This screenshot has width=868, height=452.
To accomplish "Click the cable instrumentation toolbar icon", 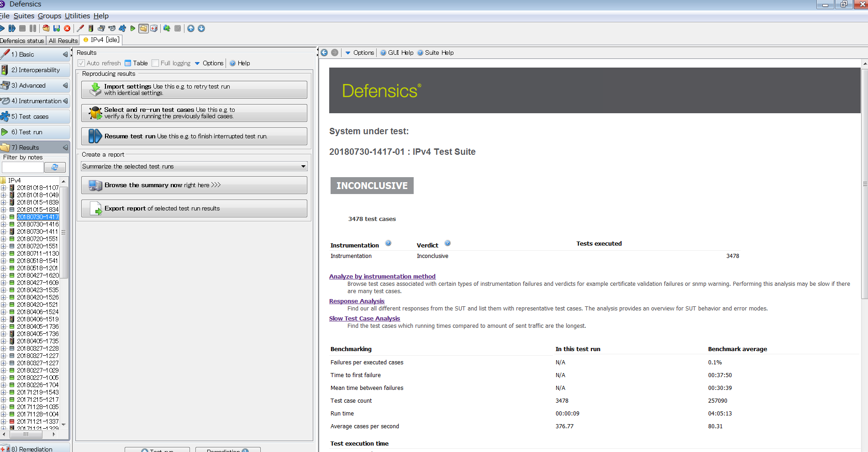I will pyautogui.click(x=112, y=28).
